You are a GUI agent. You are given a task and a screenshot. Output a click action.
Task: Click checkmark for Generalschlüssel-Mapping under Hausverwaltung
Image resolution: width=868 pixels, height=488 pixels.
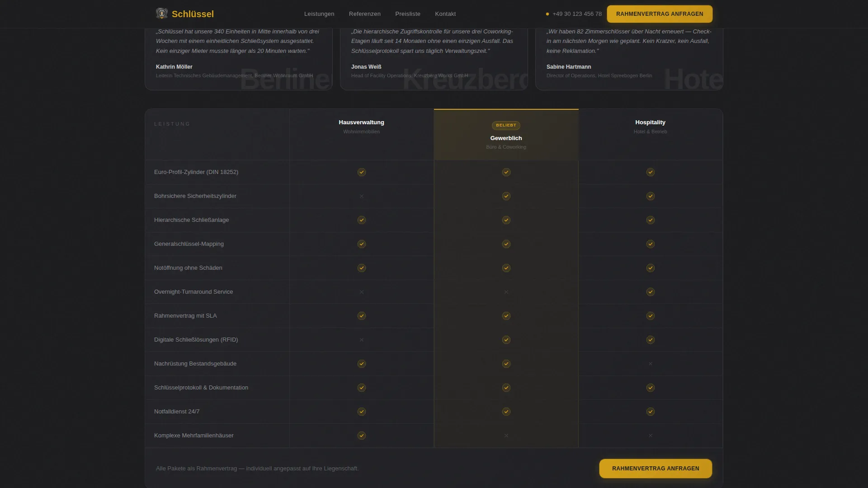(362, 244)
